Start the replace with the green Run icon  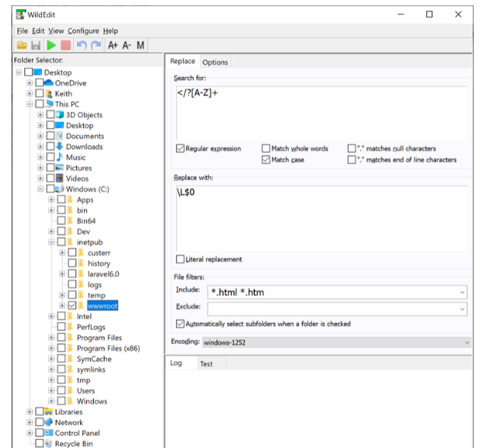click(51, 45)
